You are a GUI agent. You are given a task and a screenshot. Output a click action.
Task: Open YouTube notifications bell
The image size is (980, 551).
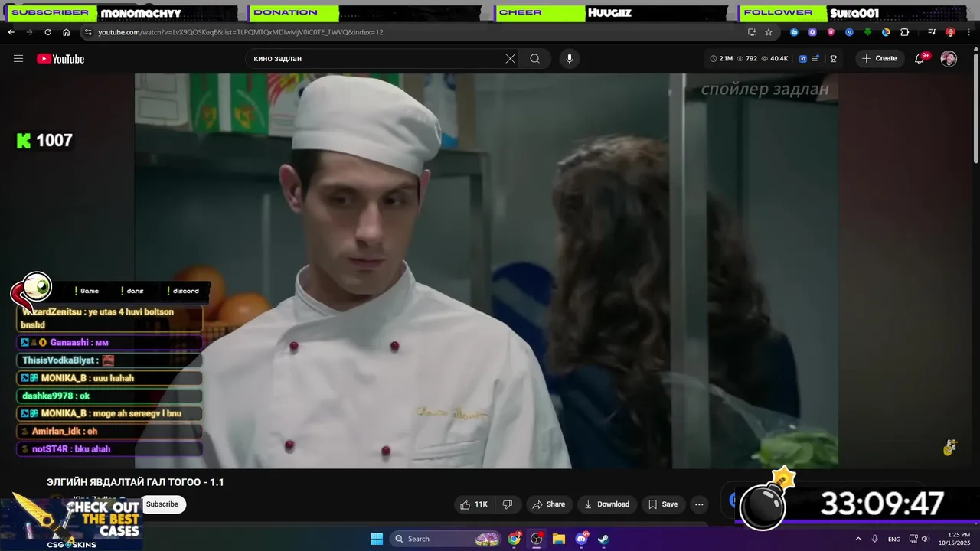click(x=920, y=59)
